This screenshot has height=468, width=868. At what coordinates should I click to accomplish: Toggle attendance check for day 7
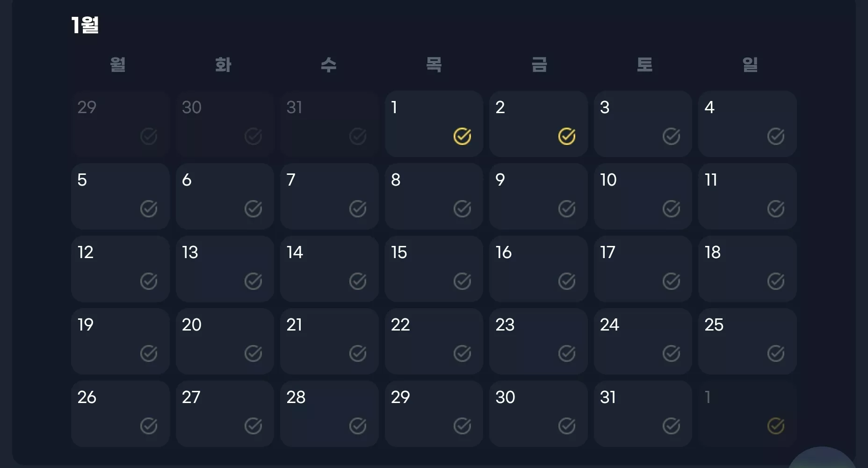tap(358, 209)
